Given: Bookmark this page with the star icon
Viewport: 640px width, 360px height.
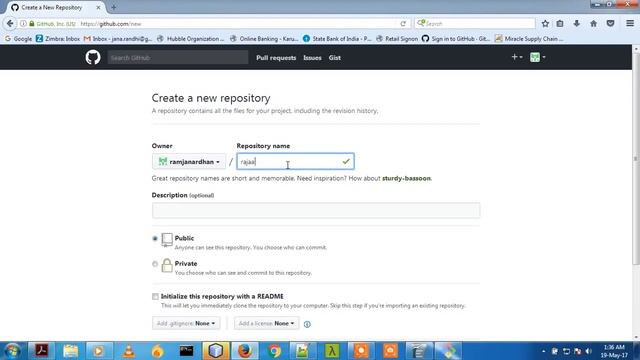Looking at the screenshot, I should 545,24.
